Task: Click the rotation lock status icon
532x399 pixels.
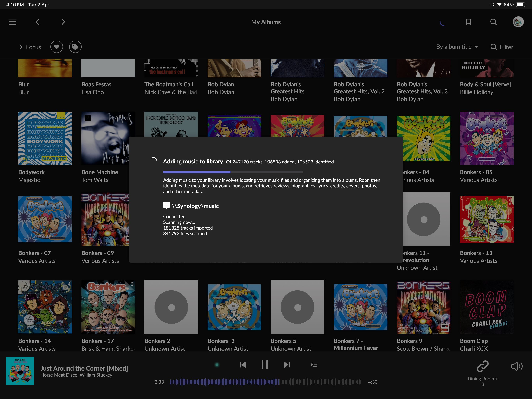Action: coord(492,4)
